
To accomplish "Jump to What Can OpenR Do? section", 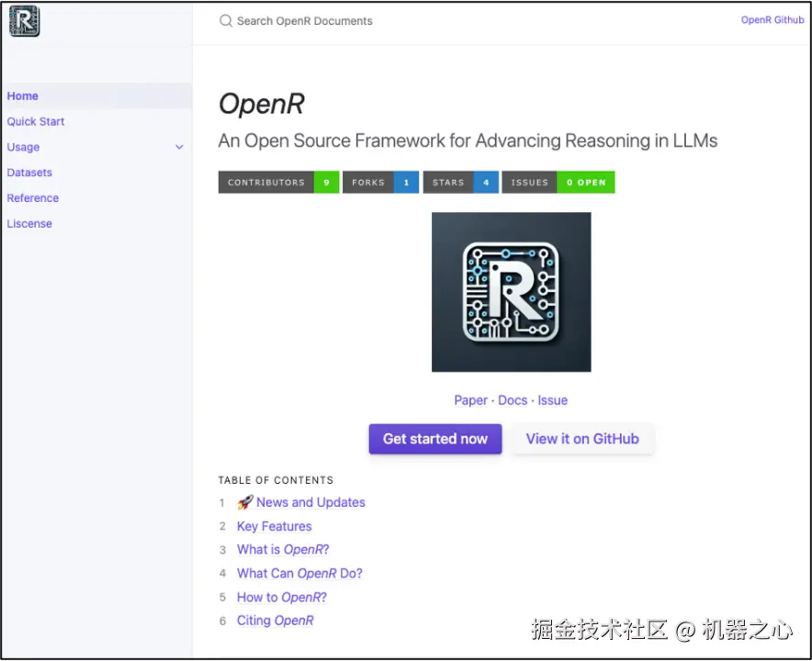I will tap(299, 574).
